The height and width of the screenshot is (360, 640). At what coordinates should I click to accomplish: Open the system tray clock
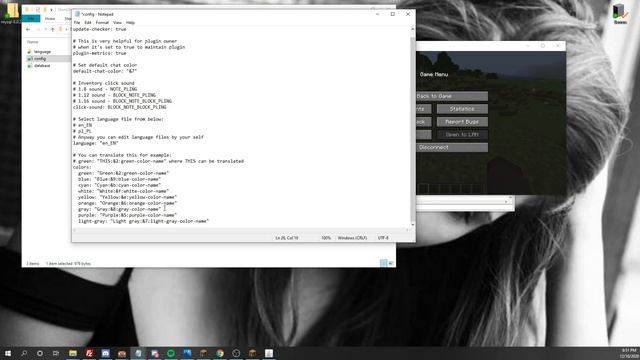(629, 353)
